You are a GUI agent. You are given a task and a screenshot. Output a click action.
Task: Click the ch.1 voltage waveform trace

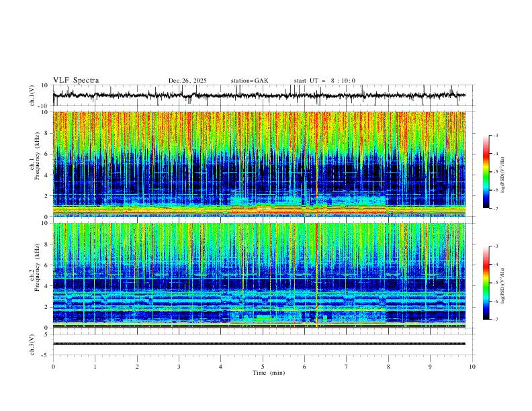(259, 95)
